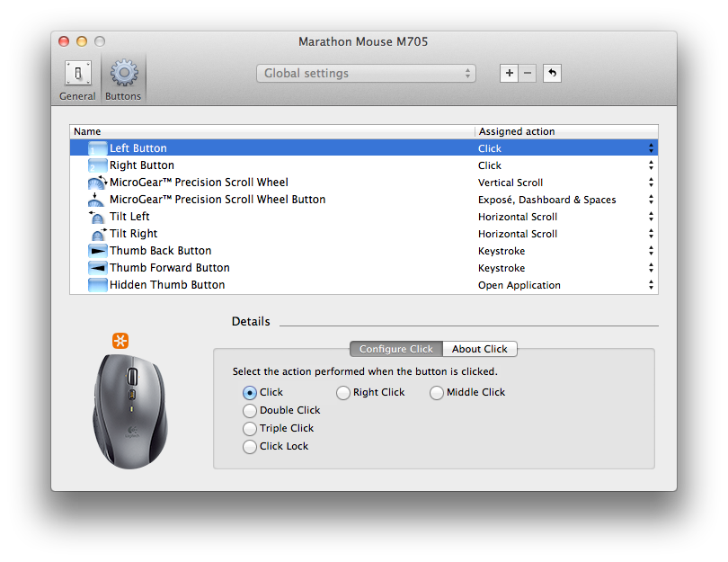Click the Thumb Back Button icon

(x=97, y=251)
